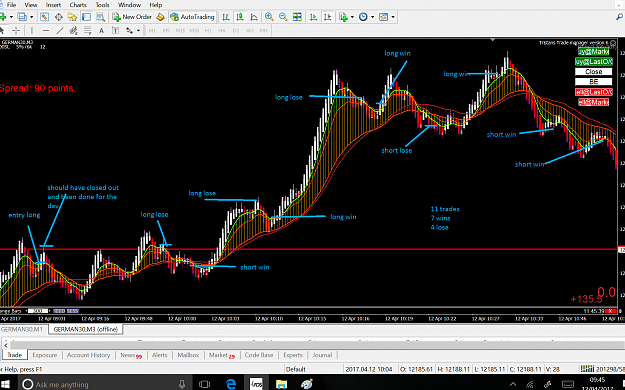
Task: Select the vertical line drawing tool
Action: click(32, 30)
